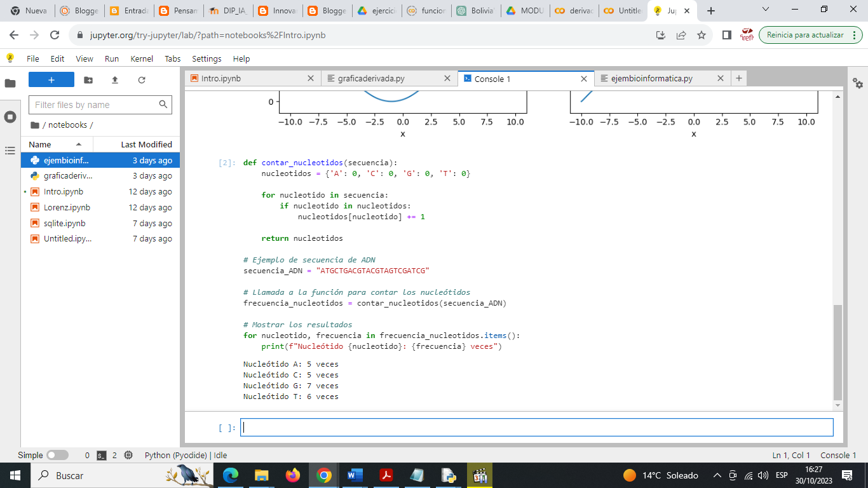Open Microsoft Word from the taskbar
868x488 pixels.
point(355,475)
